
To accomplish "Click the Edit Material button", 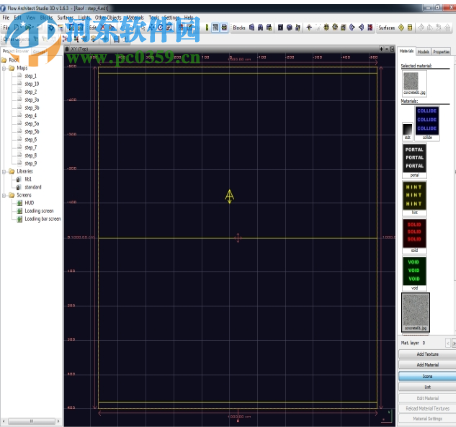I will tap(428, 398).
